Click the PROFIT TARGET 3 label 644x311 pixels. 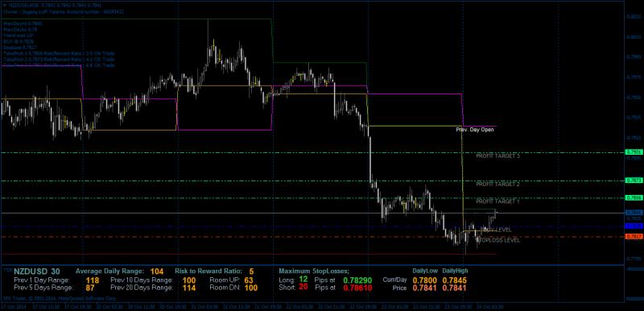pos(497,156)
